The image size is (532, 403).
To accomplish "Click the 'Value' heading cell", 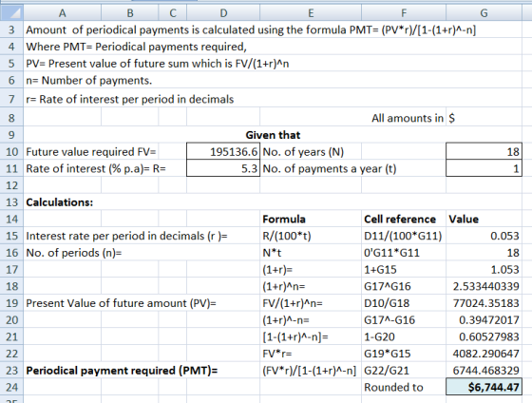I will (x=484, y=219).
